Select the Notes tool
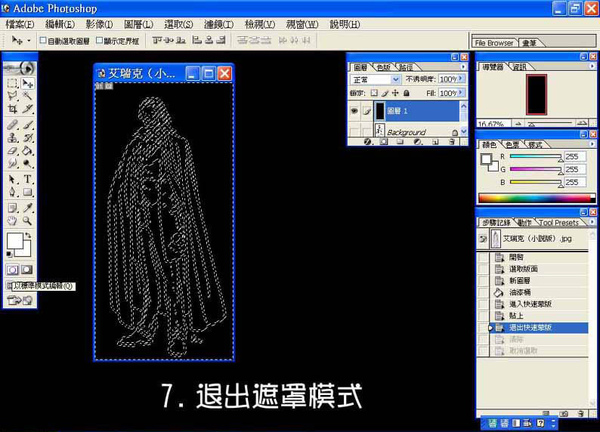The image size is (600, 432). click(13, 208)
